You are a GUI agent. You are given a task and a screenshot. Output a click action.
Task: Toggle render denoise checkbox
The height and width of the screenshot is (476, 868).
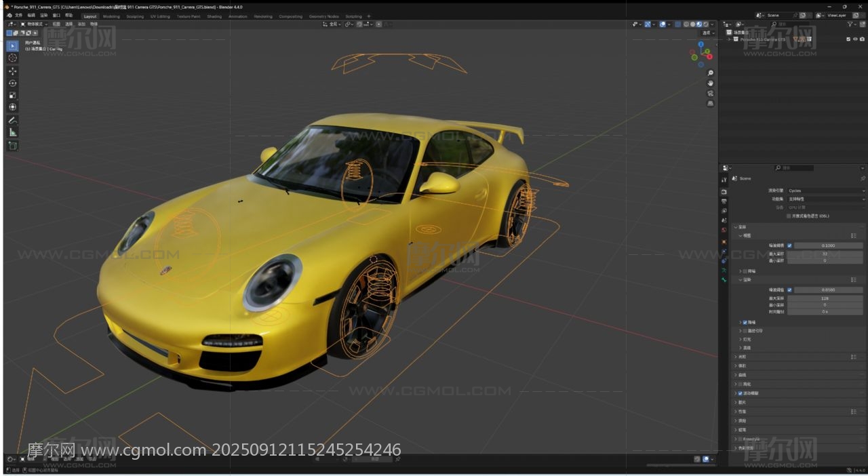tap(745, 322)
